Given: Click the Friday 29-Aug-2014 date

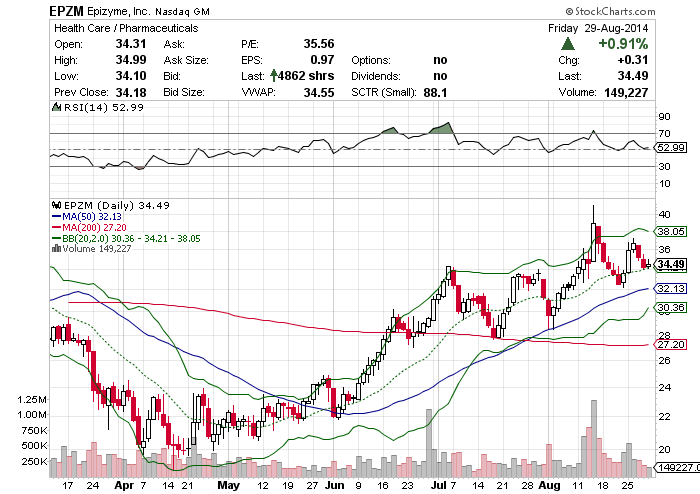Looking at the screenshot, I should point(598,28).
